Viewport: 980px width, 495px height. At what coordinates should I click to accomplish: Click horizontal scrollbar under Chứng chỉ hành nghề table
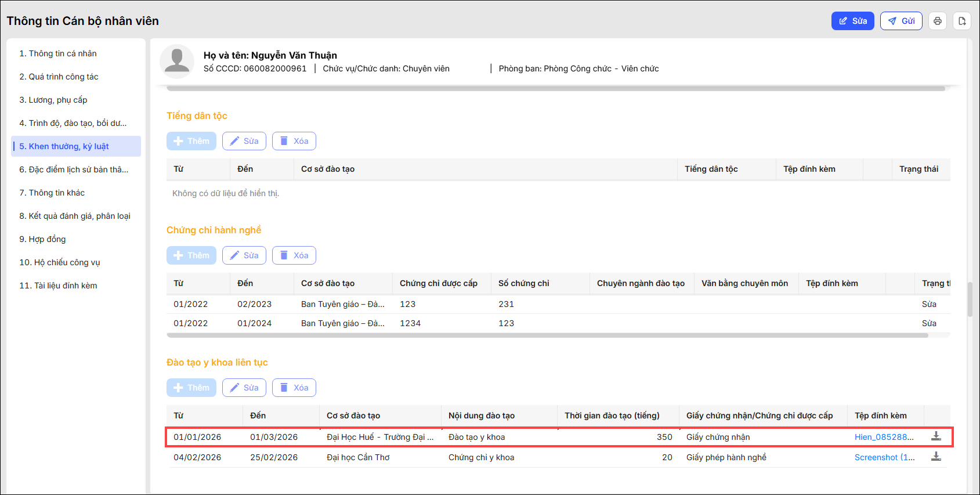click(x=545, y=335)
